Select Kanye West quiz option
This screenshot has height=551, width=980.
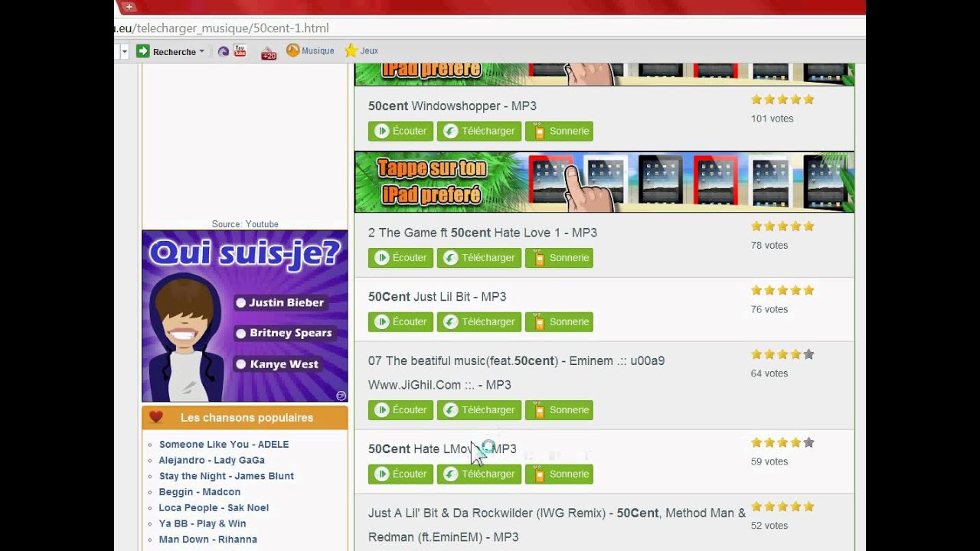click(277, 364)
